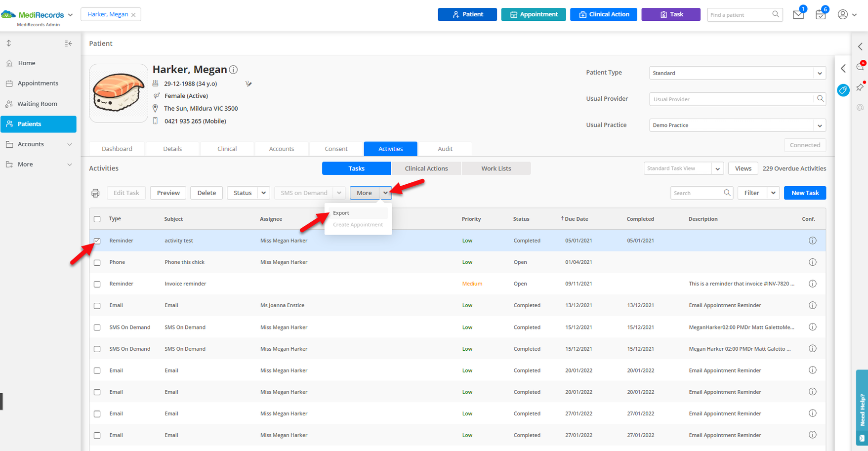Check the MeganHarker02:00 SMS On Demand row checkbox
This screenshot has width=868, height=451.
pos(97,328)
